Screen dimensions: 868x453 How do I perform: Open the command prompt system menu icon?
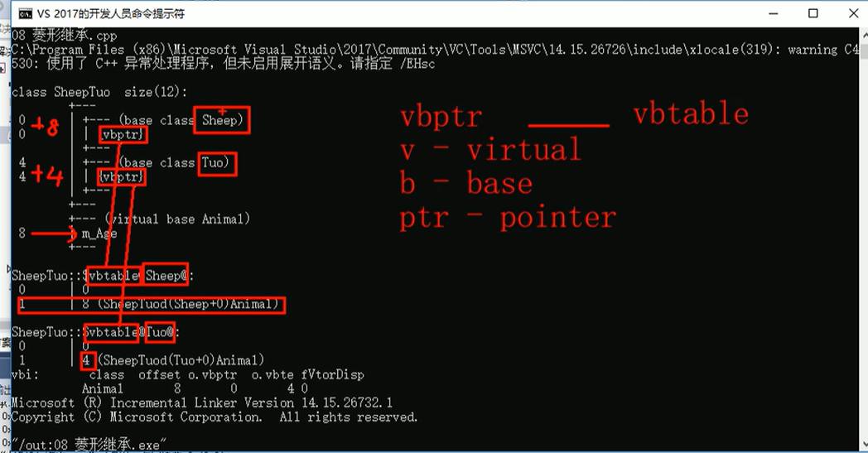(x=25, y=14)
